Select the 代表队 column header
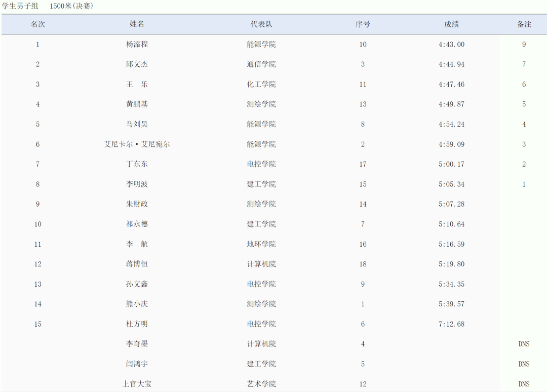The image size is (547, 392). [261, 24]
